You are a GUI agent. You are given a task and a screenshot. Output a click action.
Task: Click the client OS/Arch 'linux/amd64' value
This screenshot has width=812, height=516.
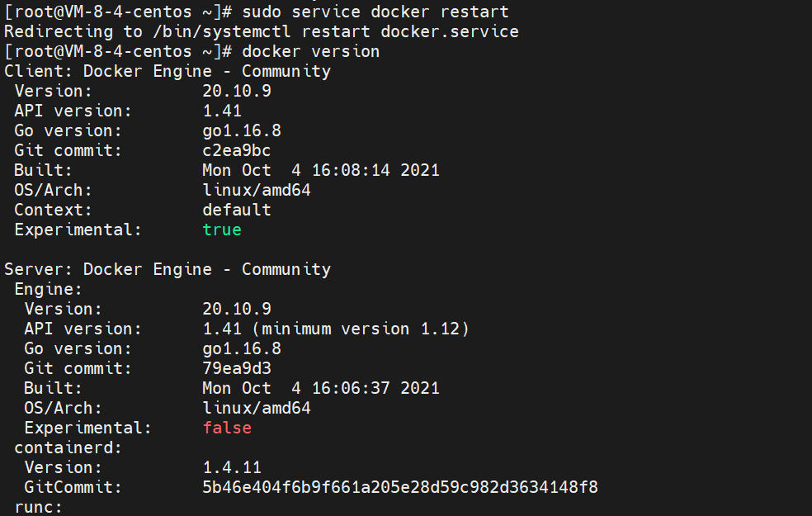[257, 190]
